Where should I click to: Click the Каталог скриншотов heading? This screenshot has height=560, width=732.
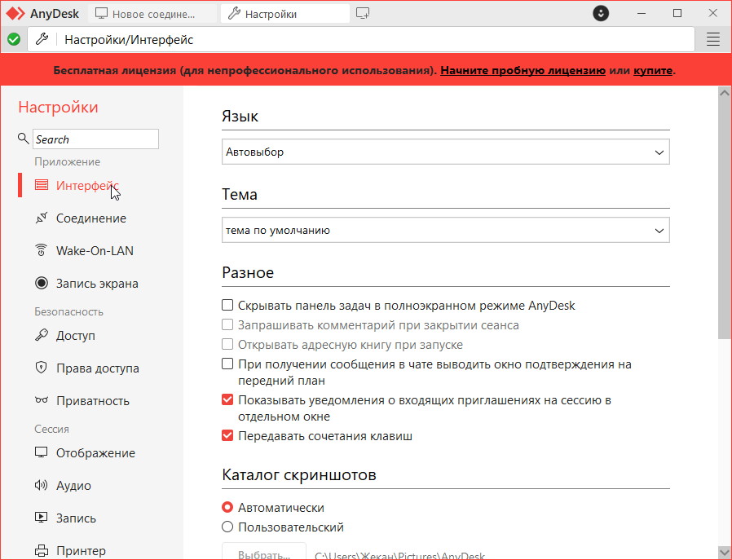point(299,474)
